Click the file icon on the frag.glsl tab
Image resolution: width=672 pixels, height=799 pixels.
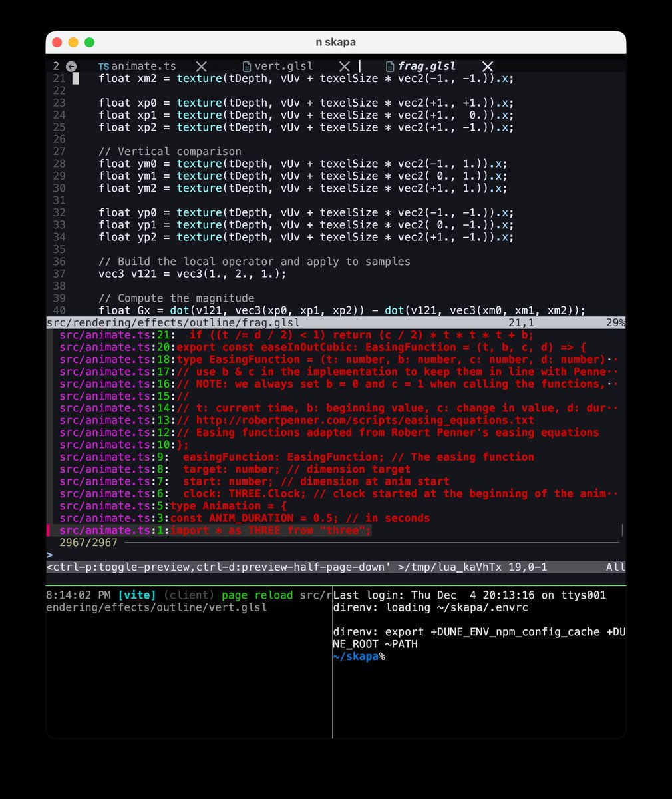(391, 66)
